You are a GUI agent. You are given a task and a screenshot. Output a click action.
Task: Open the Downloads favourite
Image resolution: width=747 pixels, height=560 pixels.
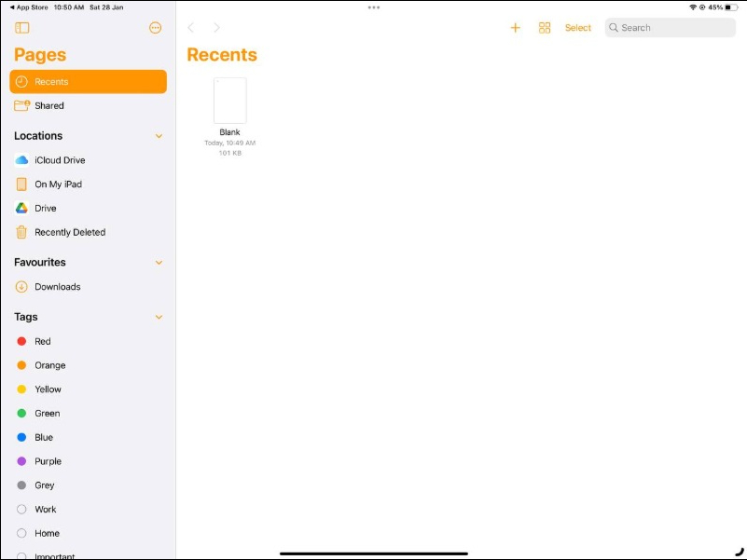[89, 287]
